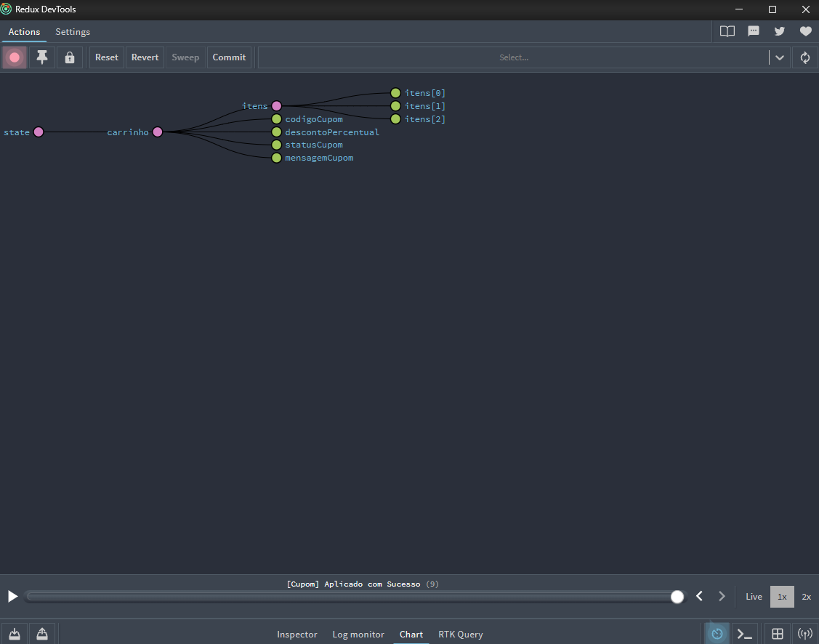This screenshot has height=644, width=819.
Task: Expand the dropdown chevron arrow
Action: click(779, 57)
